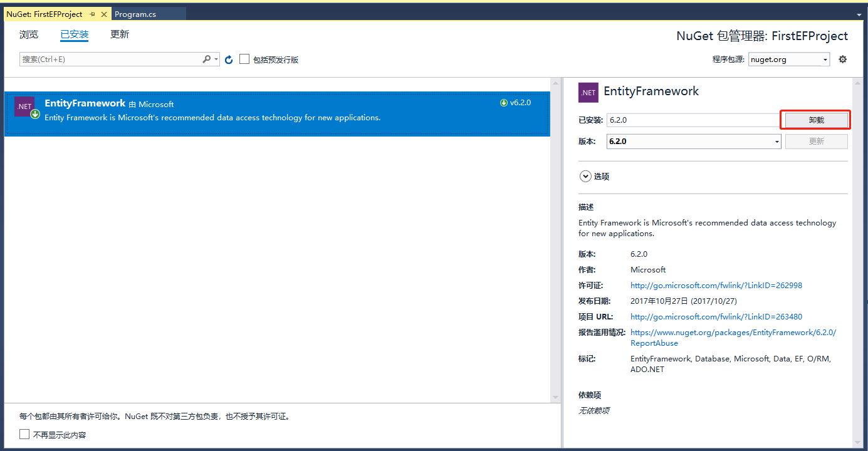Click the magnifier search icon
Image resolution: width=868 pixels, height=451 pixels.
click(206, 60)
